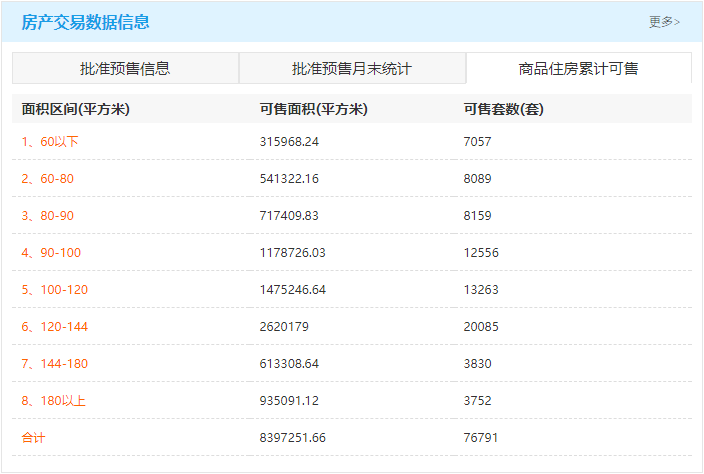Screen dimensions: 704x474
Task: Click unit count 8089
Action: (477, 179)
